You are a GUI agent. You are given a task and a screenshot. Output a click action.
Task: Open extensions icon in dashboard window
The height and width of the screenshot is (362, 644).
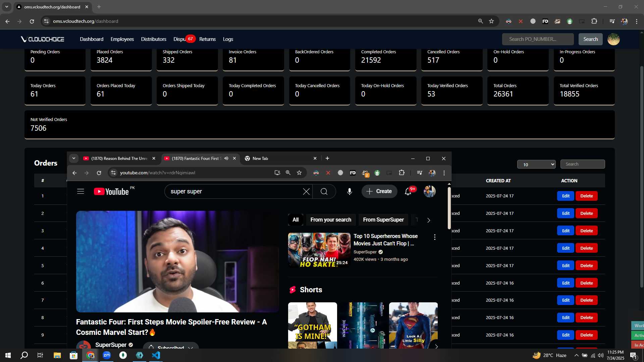click(594, 21)
